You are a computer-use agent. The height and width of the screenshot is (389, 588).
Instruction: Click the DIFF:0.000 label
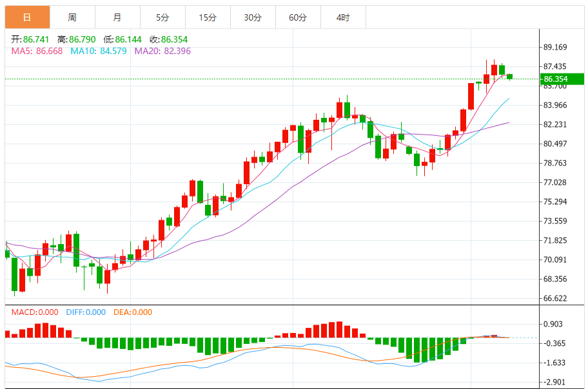[86, 312]
